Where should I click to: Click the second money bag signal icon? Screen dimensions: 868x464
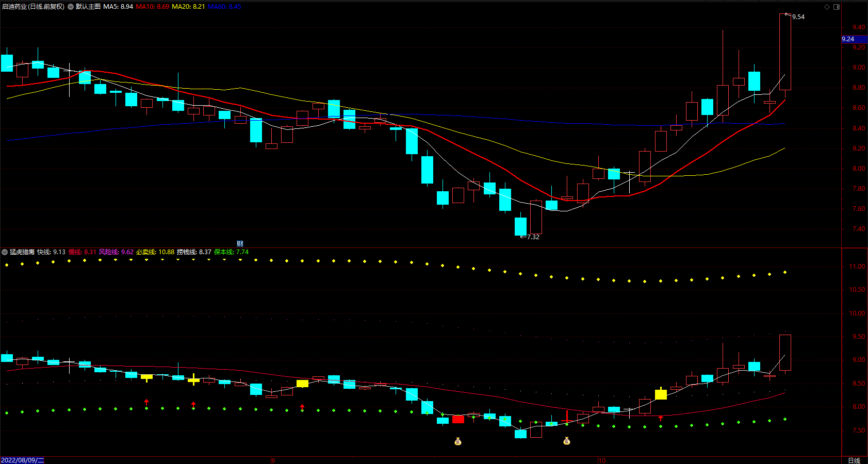567,441
